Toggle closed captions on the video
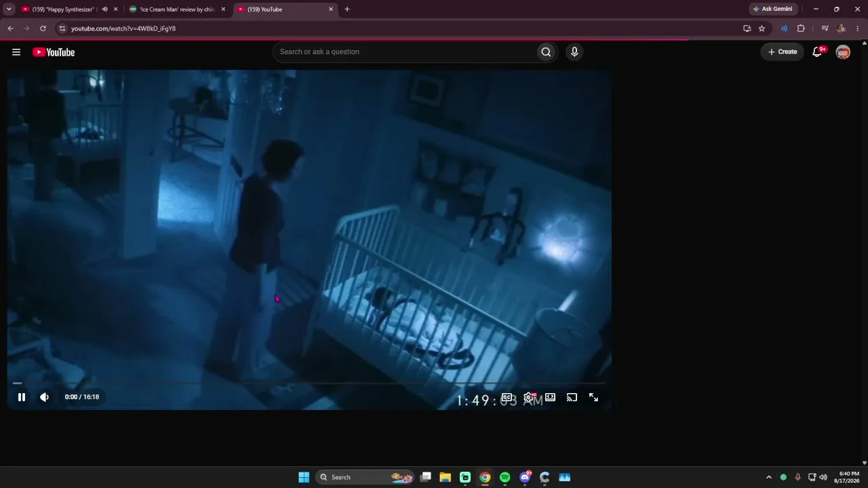Image resolution: width=868 pixels, height=488 pixels. (507, 397)
